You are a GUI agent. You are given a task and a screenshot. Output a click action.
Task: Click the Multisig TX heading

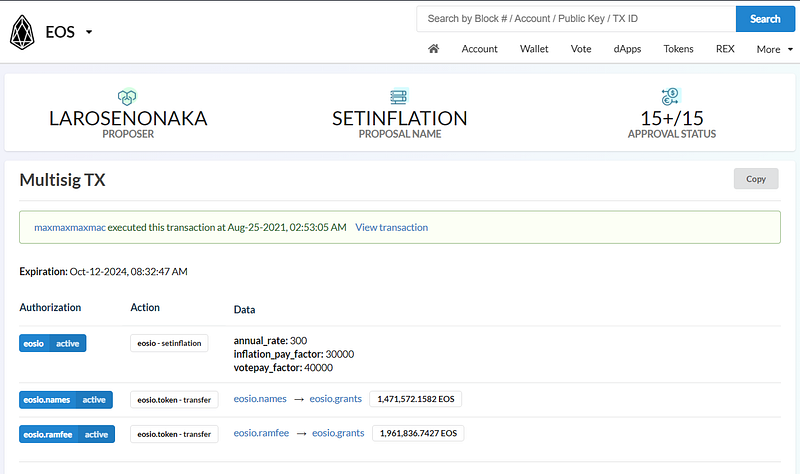click(x=62, y=180)
